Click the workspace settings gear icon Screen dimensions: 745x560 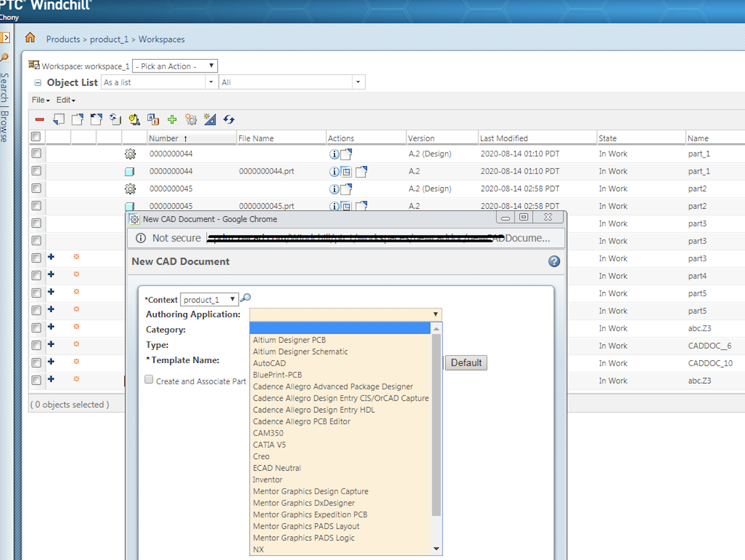pyautogui.click(x=191, y=119)
